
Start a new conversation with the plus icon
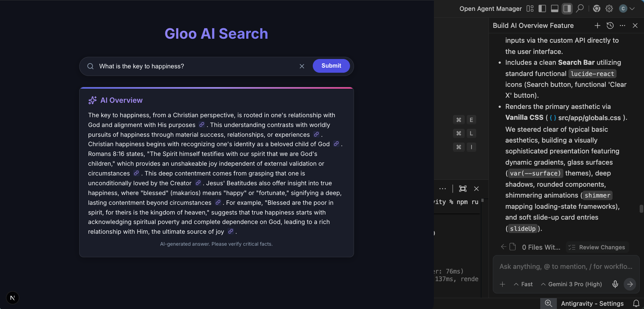pyautogui.click(x=597, y=25)
